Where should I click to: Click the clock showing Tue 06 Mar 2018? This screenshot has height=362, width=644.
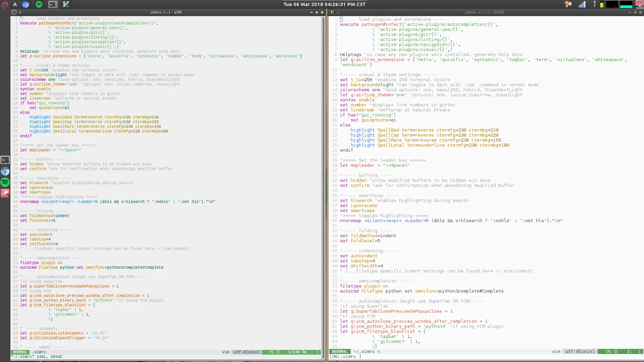(x=324, y=4)
